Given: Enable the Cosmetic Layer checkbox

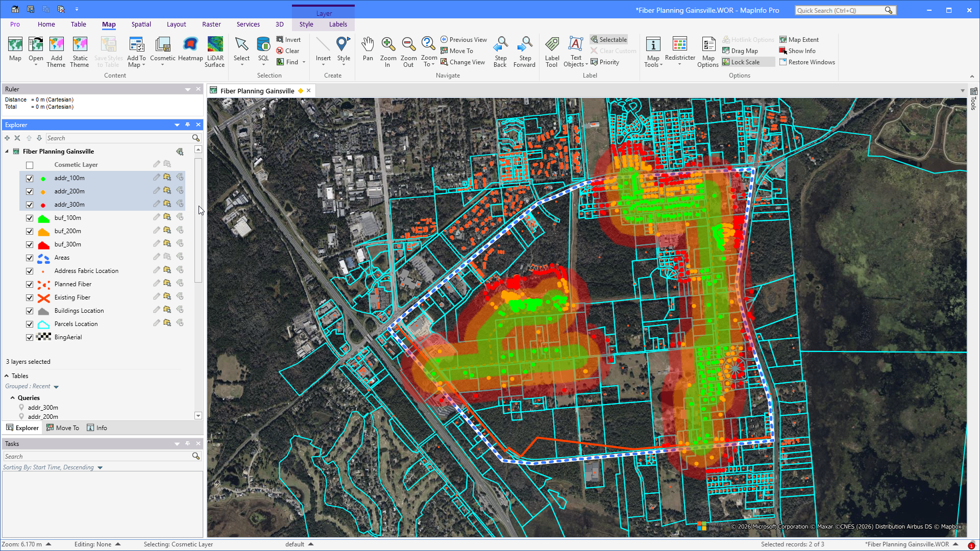Looking at the screenshot, I should pos(30,165).
